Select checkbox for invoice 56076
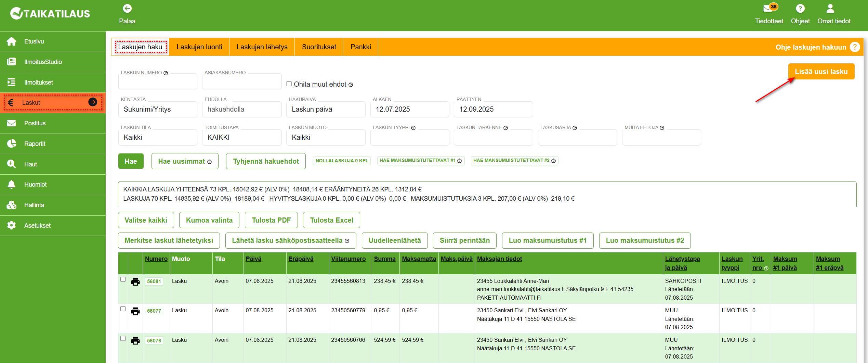The width and height of the screenshot is (868, 363). [x=123, y=339]
